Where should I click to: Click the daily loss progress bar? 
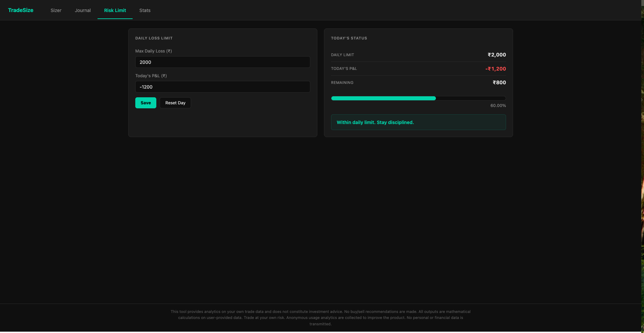click(418, 98)
